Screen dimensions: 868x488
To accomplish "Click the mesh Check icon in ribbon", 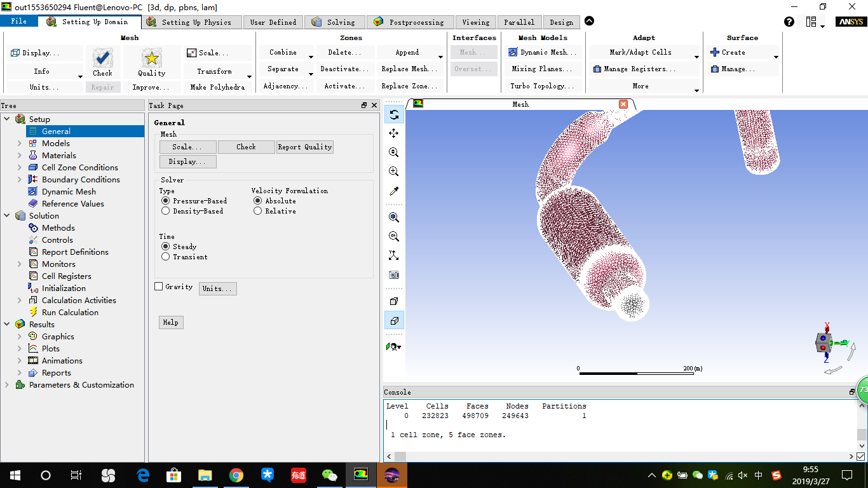I will pos(102,57).
